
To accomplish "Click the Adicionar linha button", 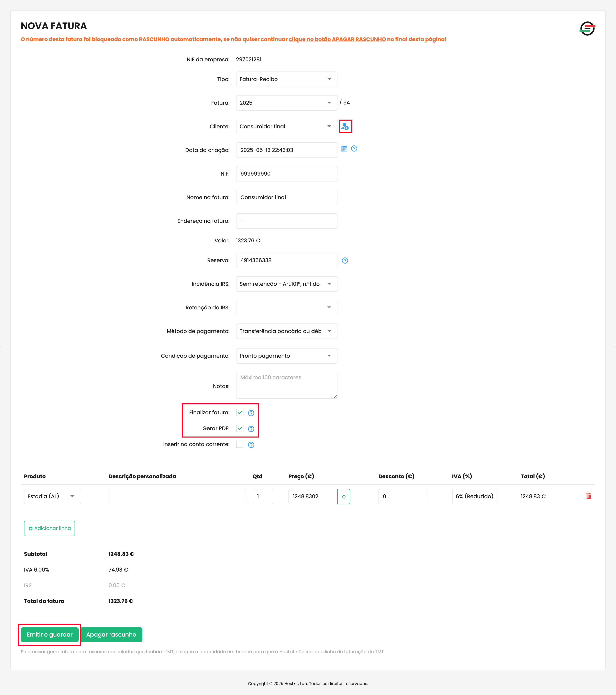I will coord(49,528).
